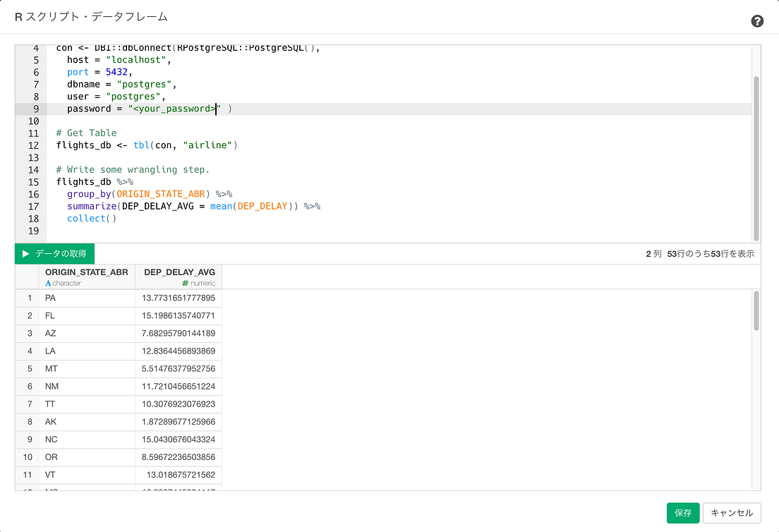Select the FL cell in row 2
The width and height of the screenshot is (779, 532).
tap(87, 316)
